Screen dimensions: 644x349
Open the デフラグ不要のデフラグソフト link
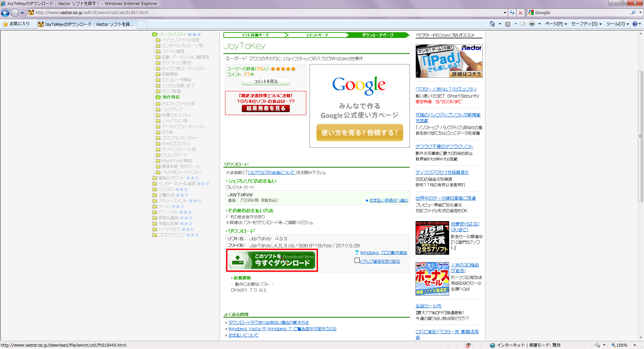(x=444, y=147)
